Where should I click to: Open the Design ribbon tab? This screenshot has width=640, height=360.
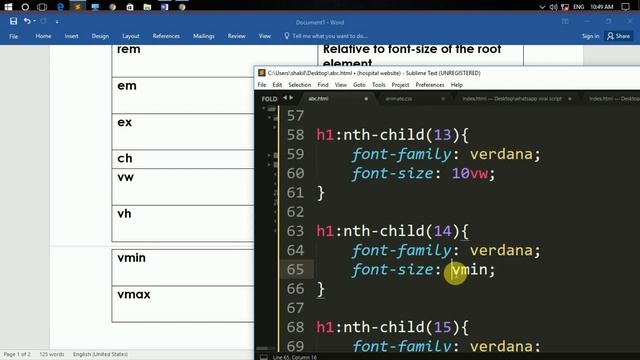[100, 36]
